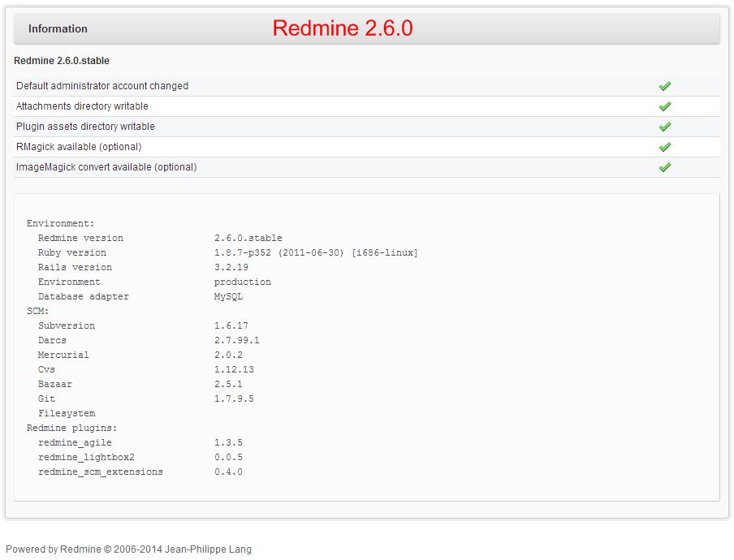734x560 pixels.
Task: Click the ImageMagick convert available (optional) label
Action: 106,167
